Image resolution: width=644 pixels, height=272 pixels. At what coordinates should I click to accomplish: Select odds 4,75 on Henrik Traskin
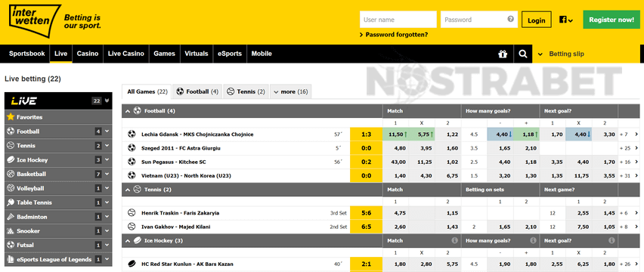click(395, 213)
